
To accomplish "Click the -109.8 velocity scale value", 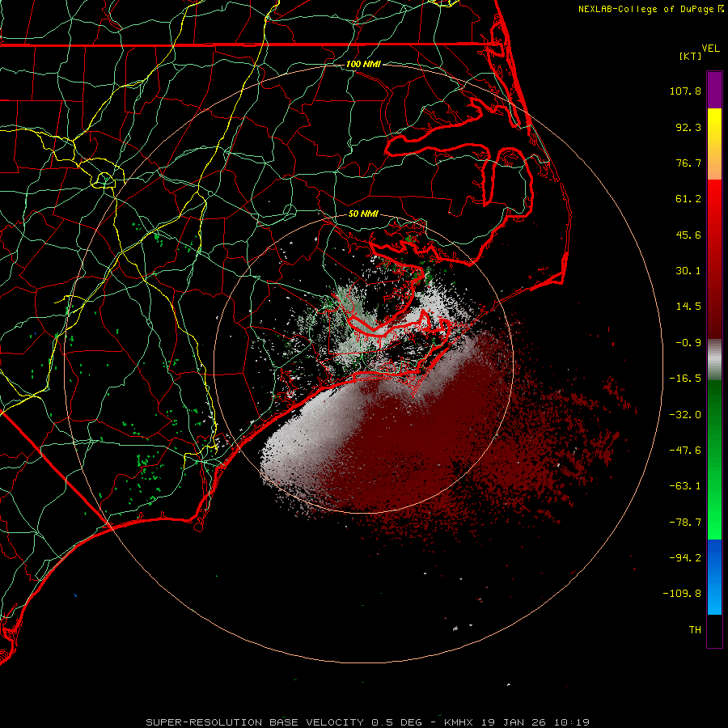I will [x=683, y=594].
